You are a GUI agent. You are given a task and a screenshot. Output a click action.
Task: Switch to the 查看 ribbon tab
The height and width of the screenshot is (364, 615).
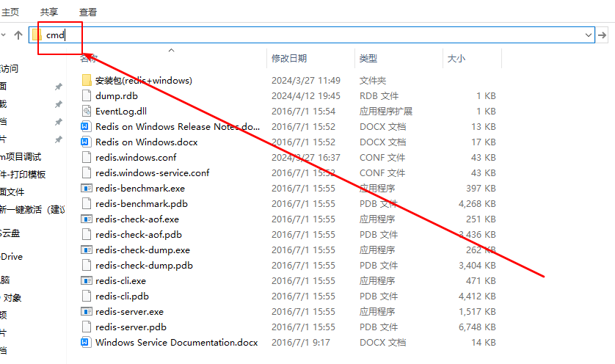[x=88, y=12]
